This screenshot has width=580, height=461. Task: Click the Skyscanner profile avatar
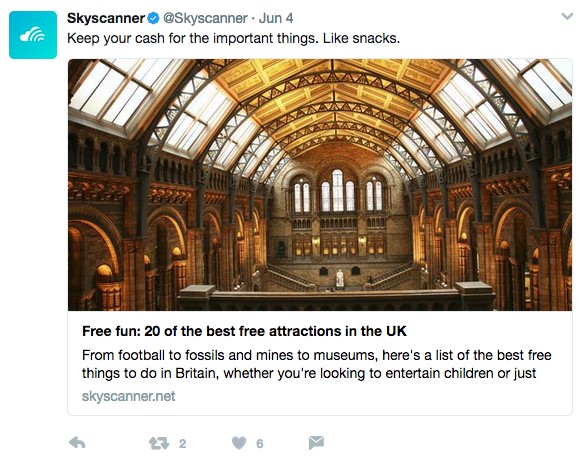(x=33, y=35)
